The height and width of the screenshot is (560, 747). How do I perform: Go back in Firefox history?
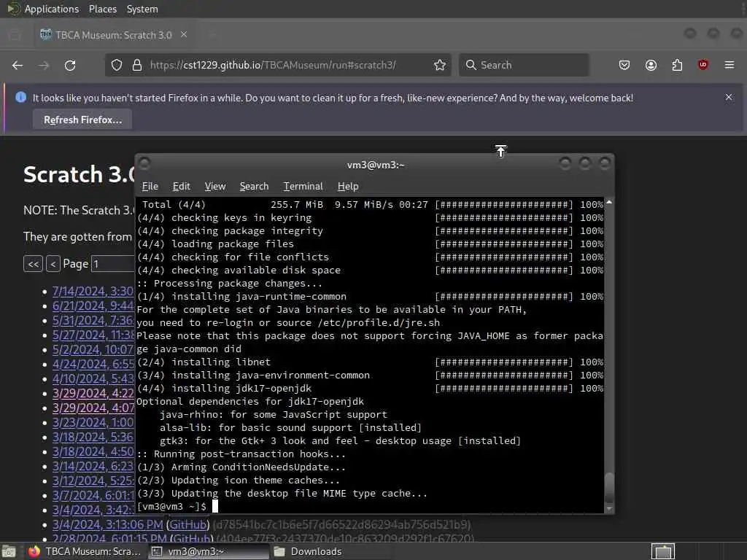[x=18, y=65]
